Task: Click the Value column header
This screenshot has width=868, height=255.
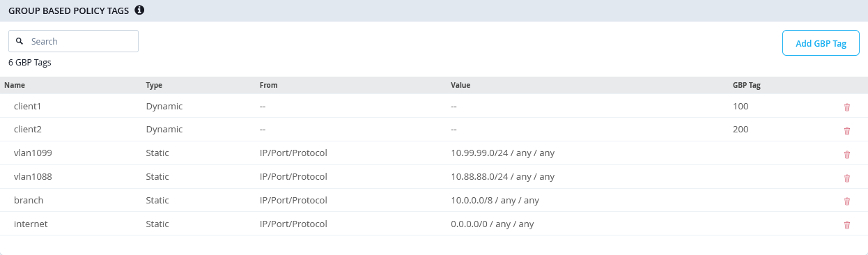Action: (460, 85)
